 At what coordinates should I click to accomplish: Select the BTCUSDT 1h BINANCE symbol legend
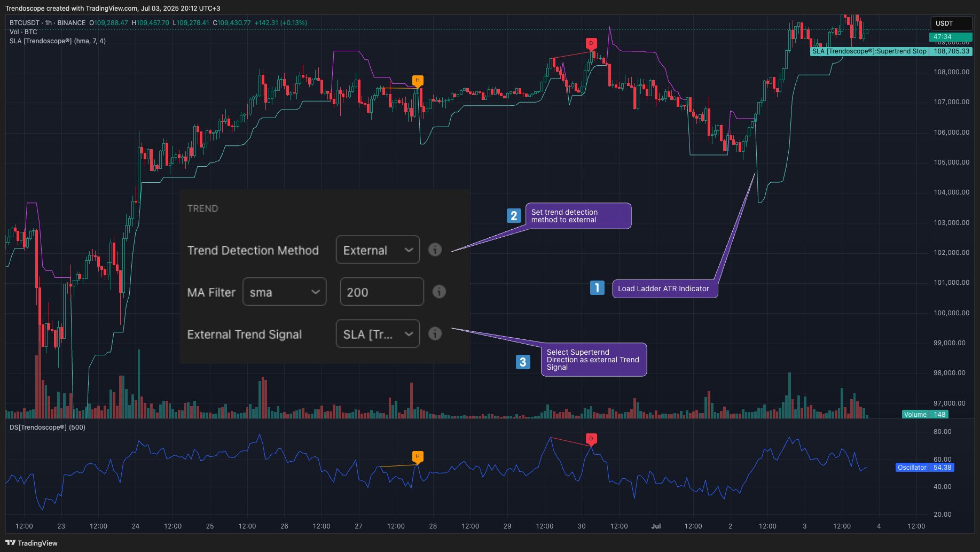[48, 23]
